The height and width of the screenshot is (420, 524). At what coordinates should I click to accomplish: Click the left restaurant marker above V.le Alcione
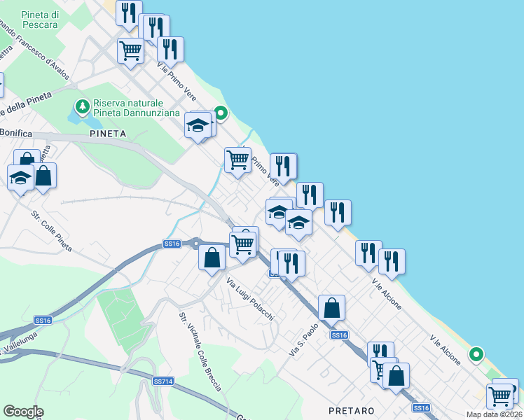coord(368,255)
